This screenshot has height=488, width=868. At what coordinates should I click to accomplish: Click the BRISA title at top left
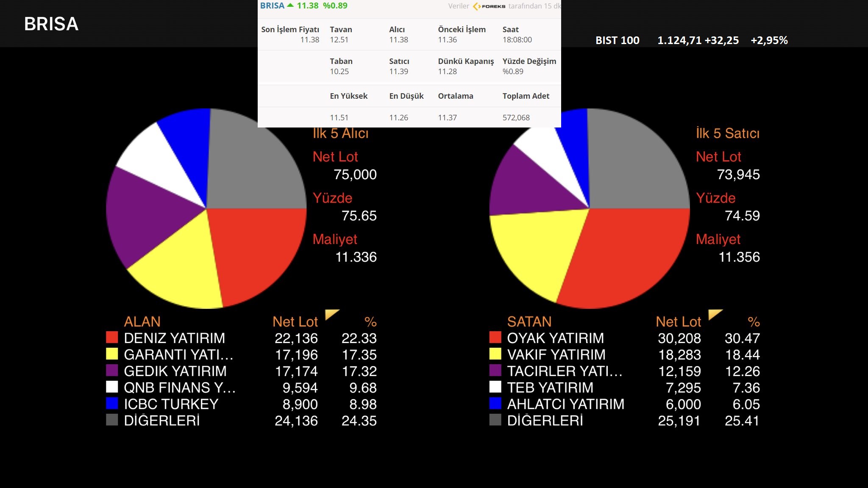tap(51, 24)
